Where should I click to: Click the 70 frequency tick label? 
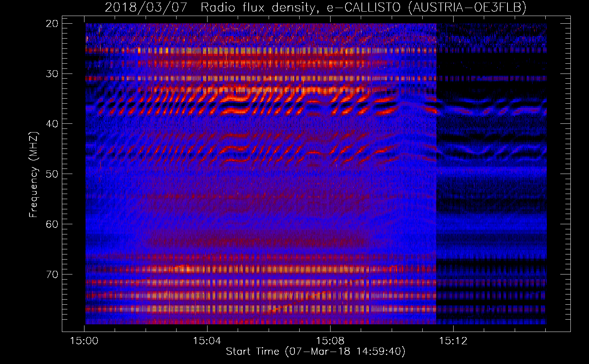pos(52,274)
